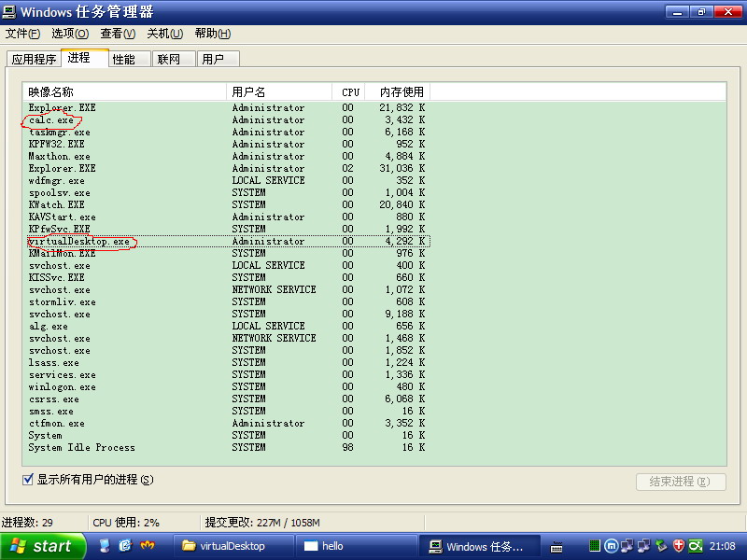This screenshot has width=747, height=560.
Task: Click Windows 任务管理器 taskbar button
Action: [480, 547]
